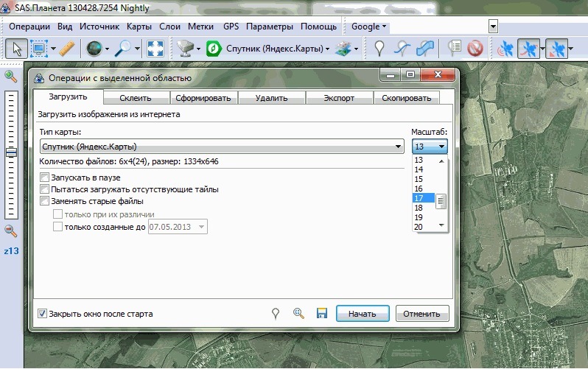
Task: Toggle the GPS track recording icon
Action: tap(528, 49)
